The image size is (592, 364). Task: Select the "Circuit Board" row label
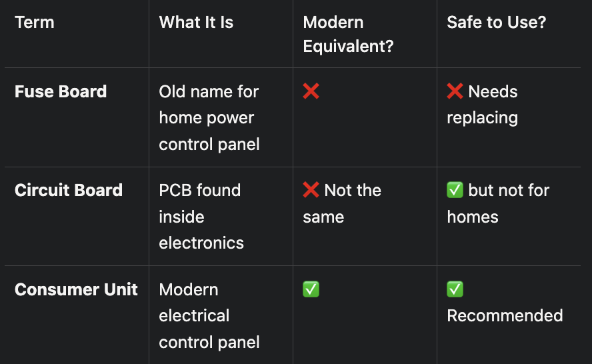(x=69, y=190)
